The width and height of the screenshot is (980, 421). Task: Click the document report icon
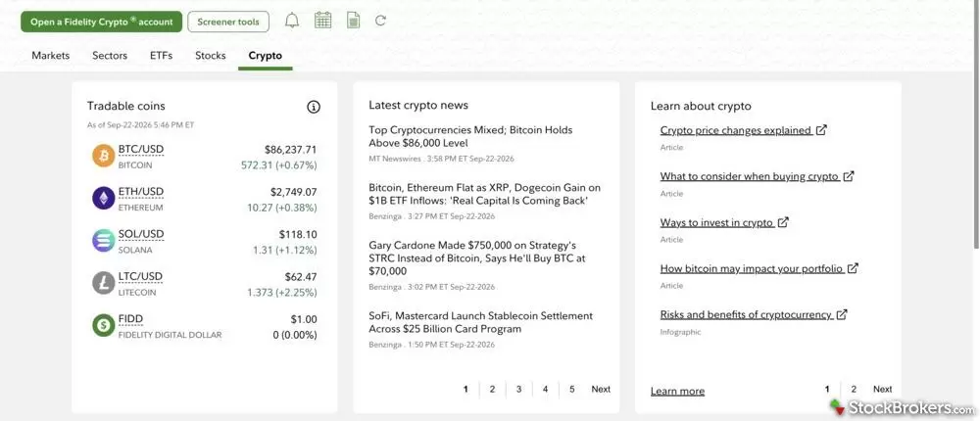pos(353,21)
